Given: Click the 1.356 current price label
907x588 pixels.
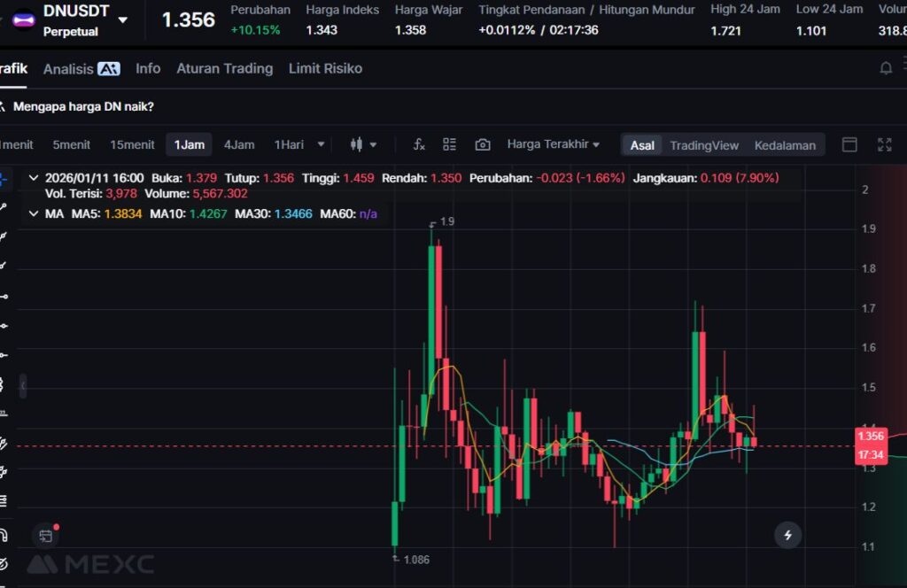Looking at the screenshot, I should click(870, 436).
